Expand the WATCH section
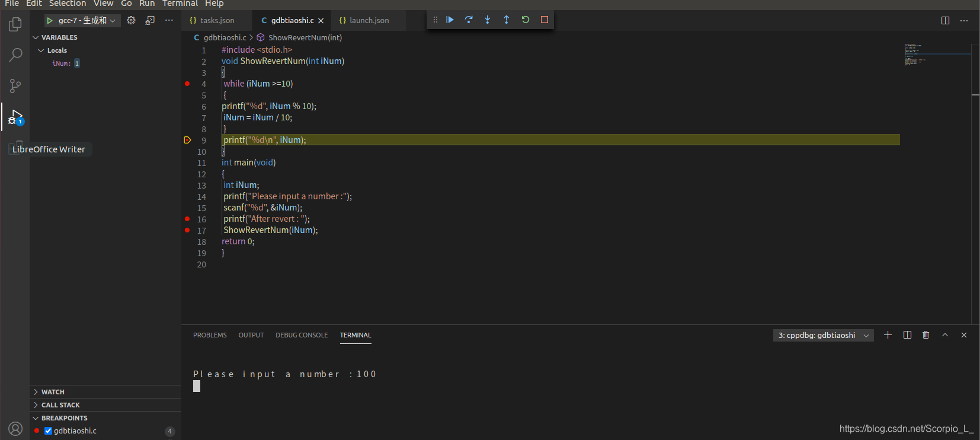980x440 pixels. point(105,392)
